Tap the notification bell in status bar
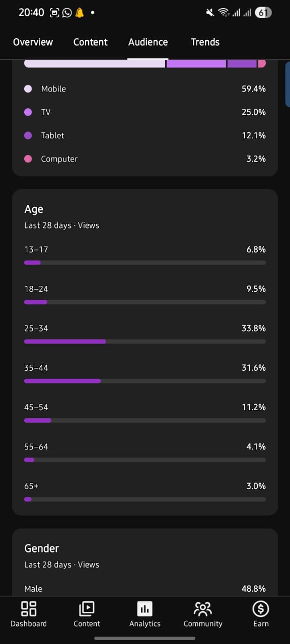Image resolution: width=290 pixels, height=644 pixels. (x=80, y=13)
